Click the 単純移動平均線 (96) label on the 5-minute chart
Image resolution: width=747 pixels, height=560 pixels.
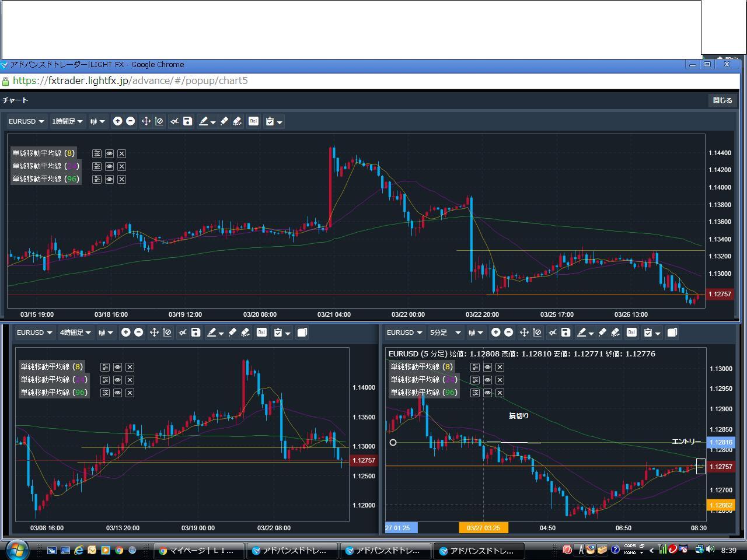point(424,393)
